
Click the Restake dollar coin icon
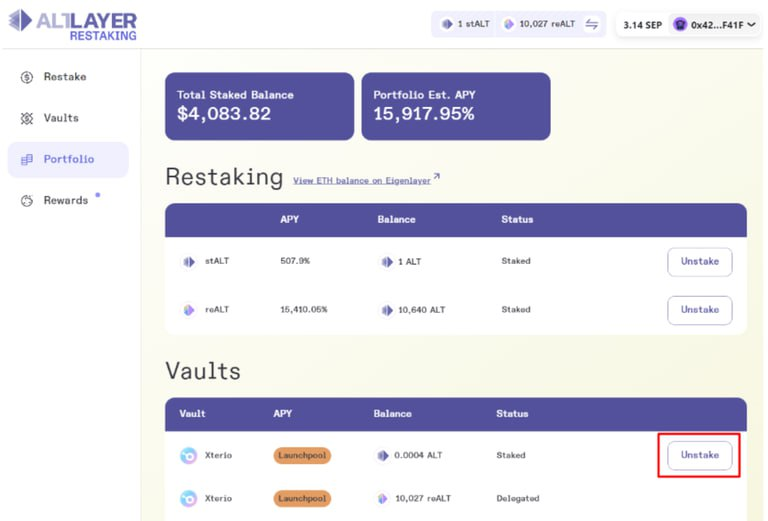(x=27, y=77)
